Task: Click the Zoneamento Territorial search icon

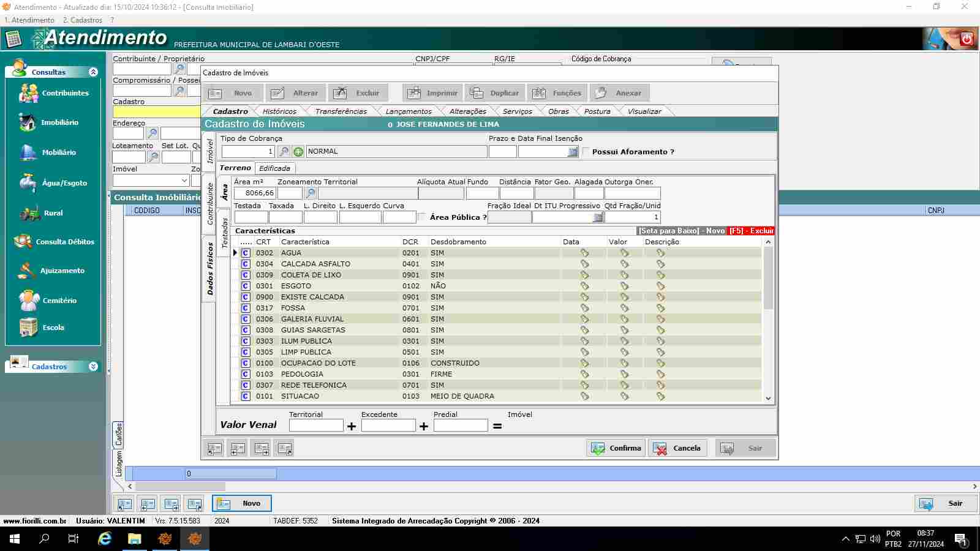Action: point(311,193)
